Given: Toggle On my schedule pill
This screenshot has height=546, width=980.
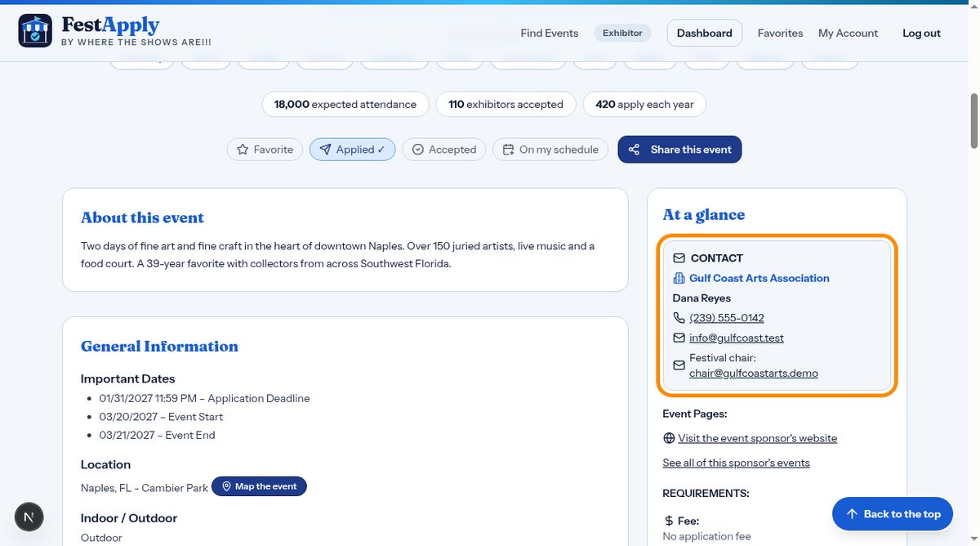Looking at the screenshot, I should tap(550, 150).
